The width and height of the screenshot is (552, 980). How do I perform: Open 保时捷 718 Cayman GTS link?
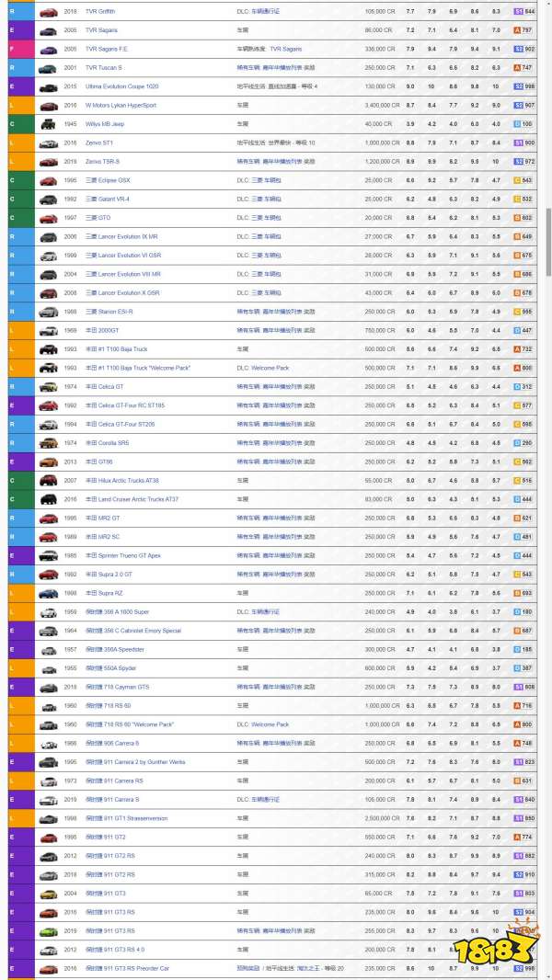(117, 687)
